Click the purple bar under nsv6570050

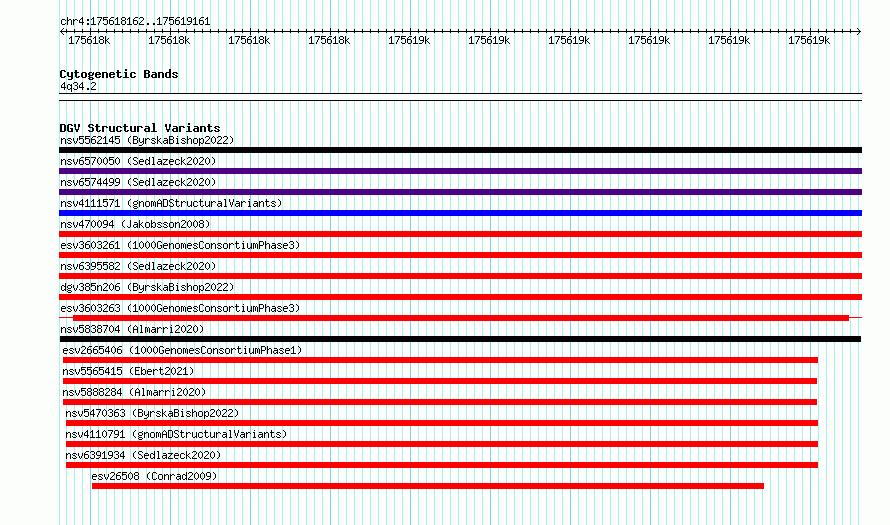tap(460, 171)
